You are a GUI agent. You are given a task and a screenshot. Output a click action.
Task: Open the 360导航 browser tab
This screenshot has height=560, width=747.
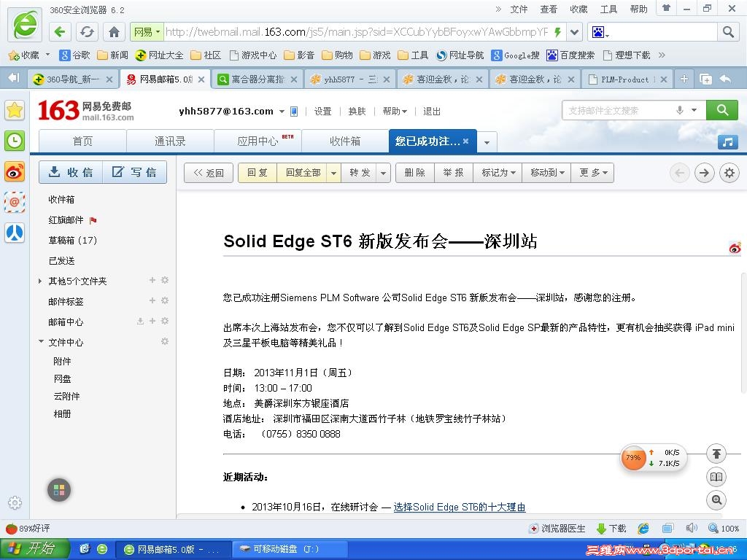pos(72,79)
